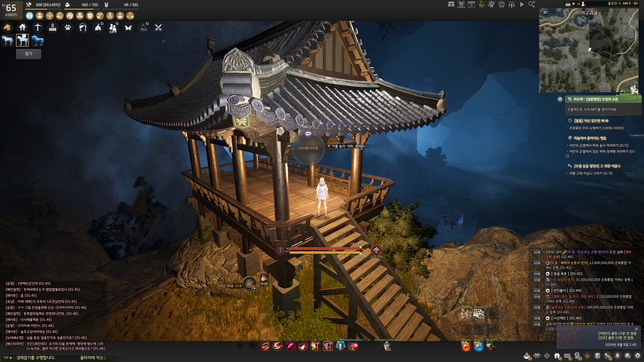Open the bell notification icon
The width and height of the screenshot is (644, 362).
[x=617, y=356]
